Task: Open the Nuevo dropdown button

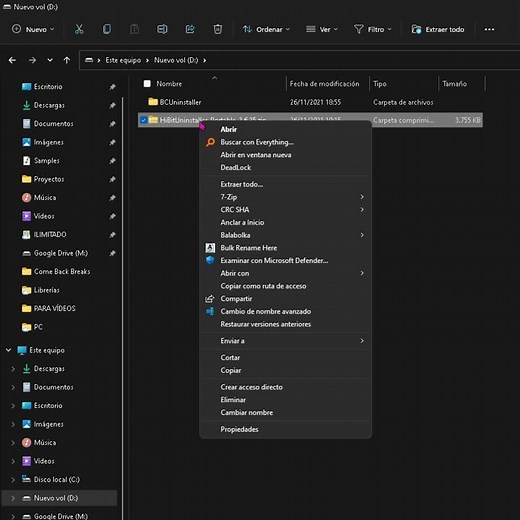Action: [x=33, y=29]
